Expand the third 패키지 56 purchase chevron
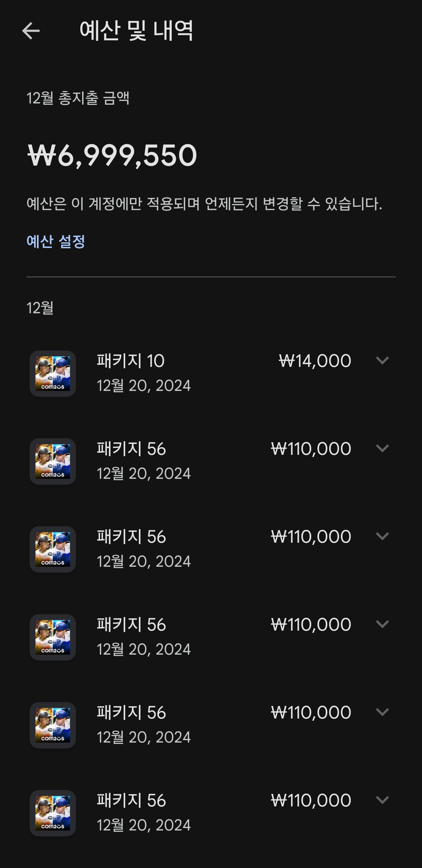 click(x=382, y=624)
